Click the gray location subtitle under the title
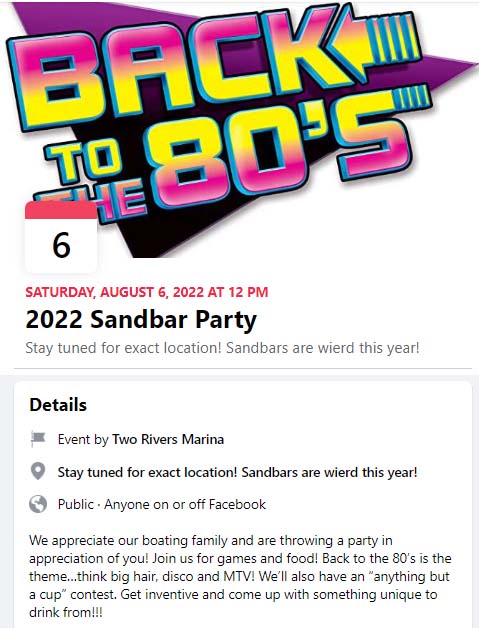Image resolution: width=479 pixels, height=629 pixels. coord(222,348)
